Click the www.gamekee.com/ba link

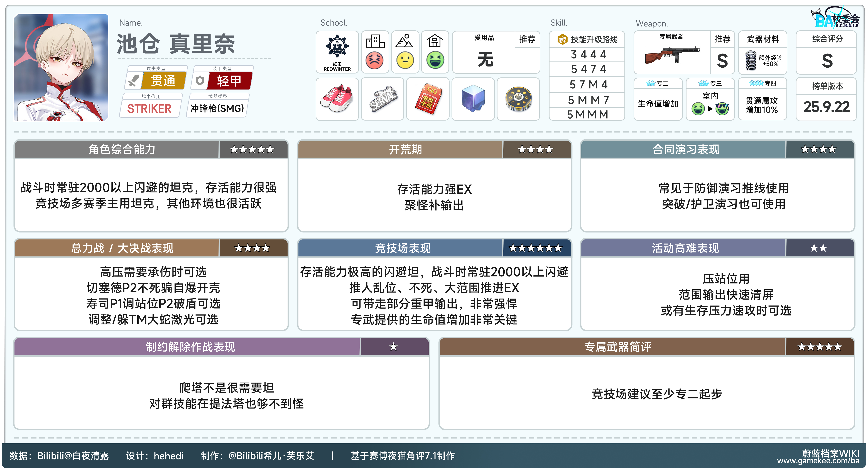pyautogui.click(x=818, y=461)
